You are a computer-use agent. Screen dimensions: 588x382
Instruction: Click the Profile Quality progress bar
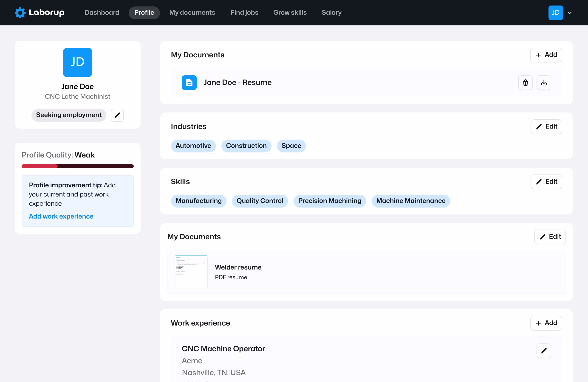pyautogui.click(x=77, y=166)
